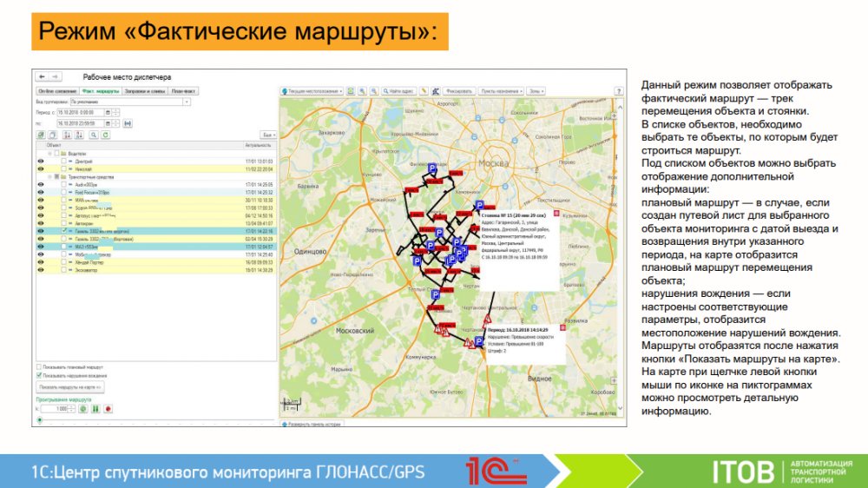This screenshot has height=488, width=868.
Task: Click the red stop route playback button
Action: [x=107, y=407]
